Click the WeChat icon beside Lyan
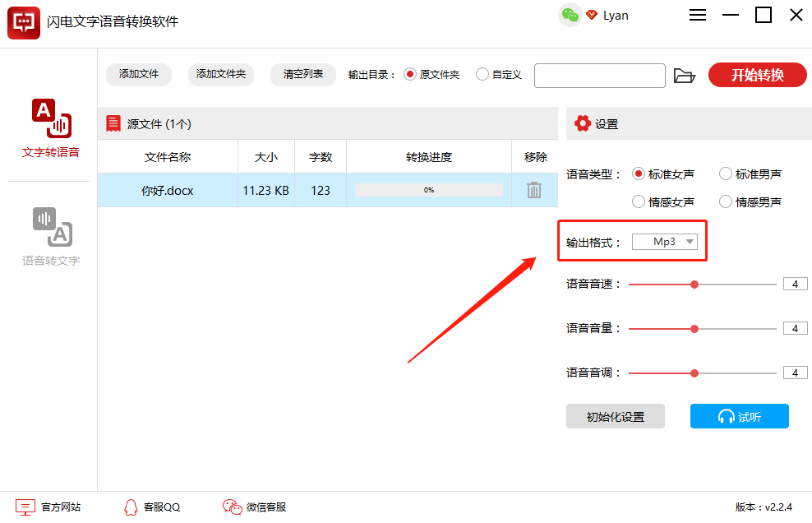The image size is (812, 523). [570, 15]
